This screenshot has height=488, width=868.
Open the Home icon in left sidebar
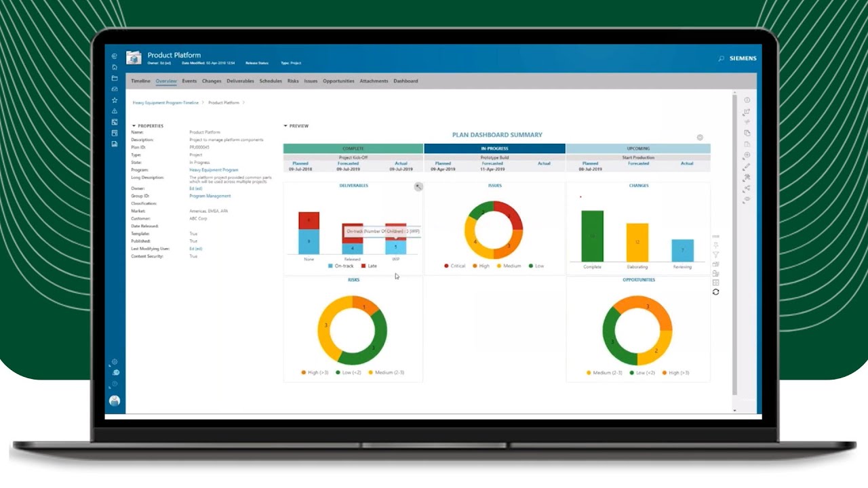(x=115, y=67)
